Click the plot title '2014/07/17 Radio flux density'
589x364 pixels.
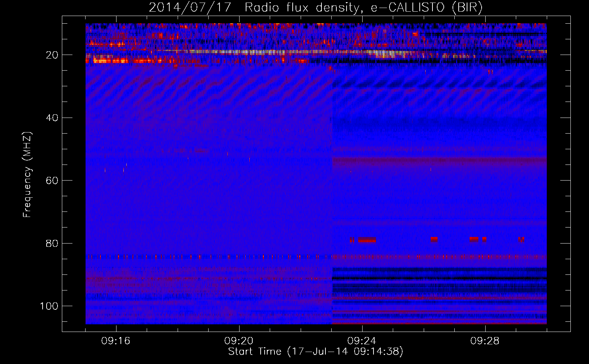(x=254, y=8)
